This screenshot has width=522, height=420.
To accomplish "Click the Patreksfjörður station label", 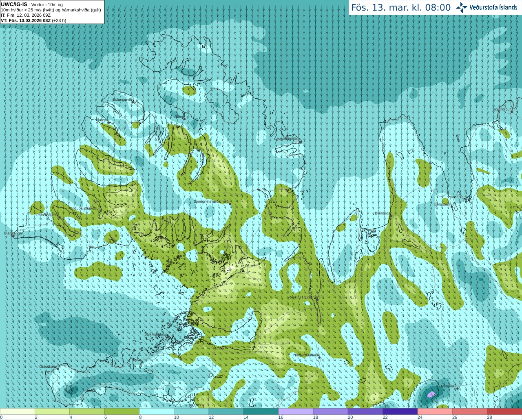I will [x=47, y=214].
